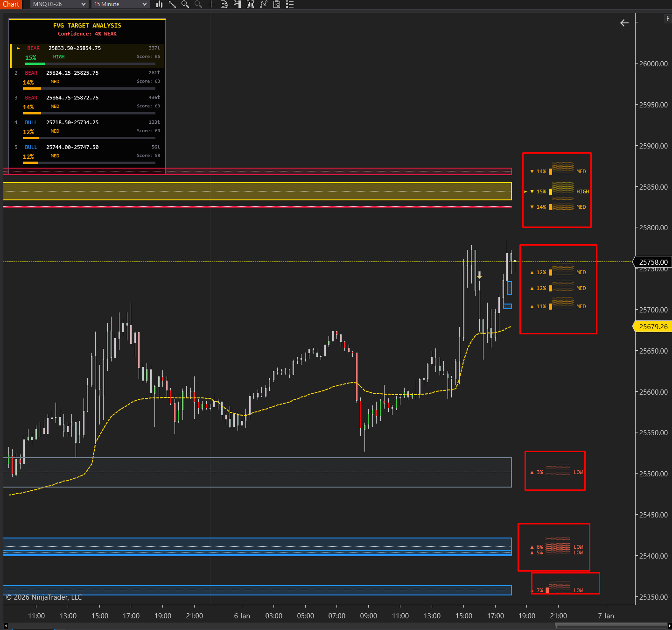Click the 25758.00 current price marker
The width and height of the screenshot is (672, 630).
653,262
